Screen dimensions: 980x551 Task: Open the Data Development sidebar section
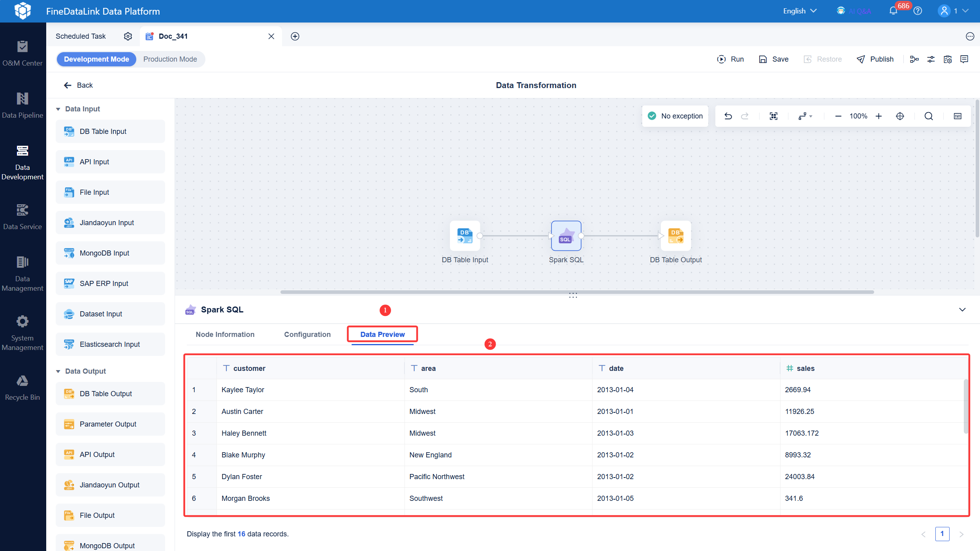pos(23,162)
